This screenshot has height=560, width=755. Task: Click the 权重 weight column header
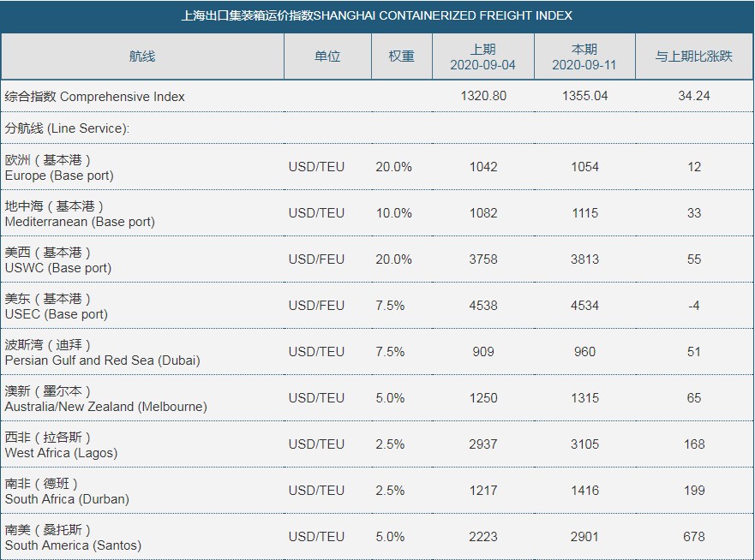click(x=401, y=57)
